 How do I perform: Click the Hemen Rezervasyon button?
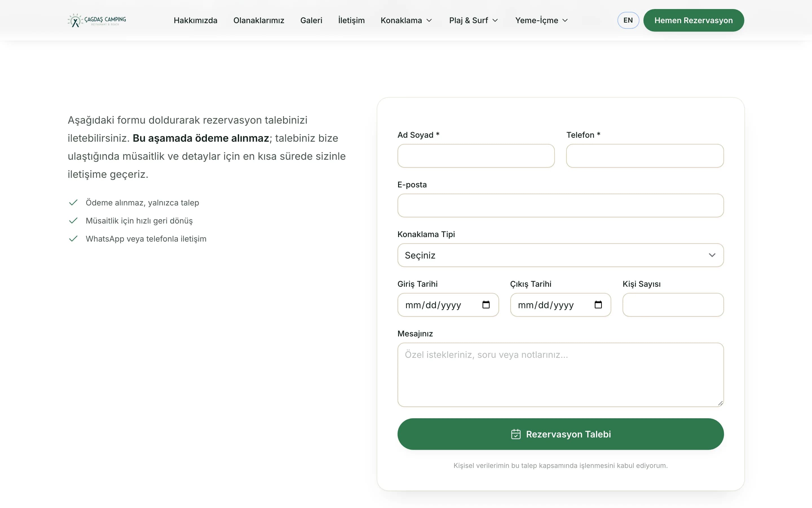(693, 20)
